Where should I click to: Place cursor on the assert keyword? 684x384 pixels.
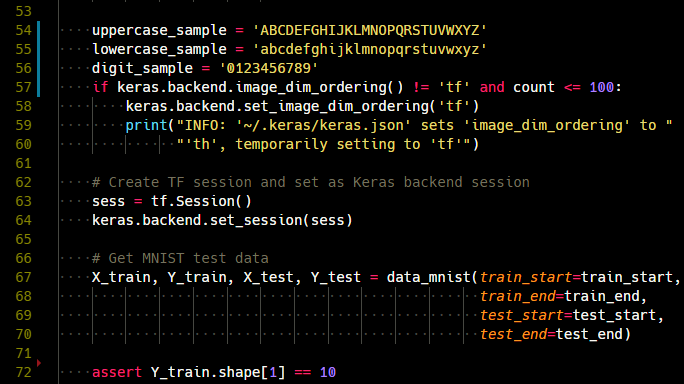tap(117, 372)
